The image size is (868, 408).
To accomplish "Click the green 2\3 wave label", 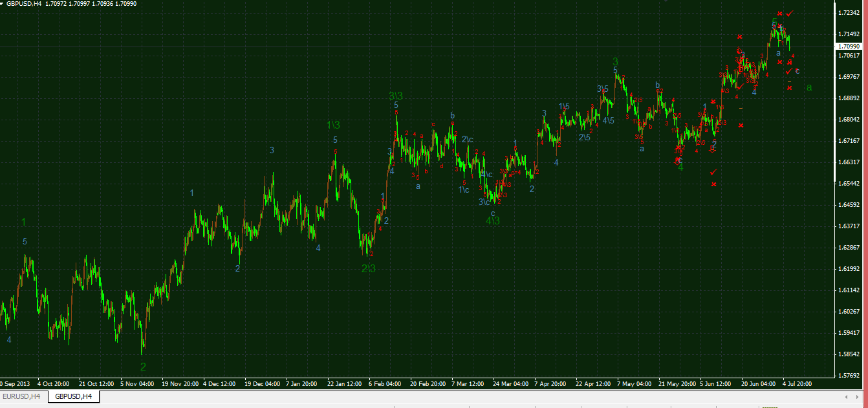I will pos(368,268).
